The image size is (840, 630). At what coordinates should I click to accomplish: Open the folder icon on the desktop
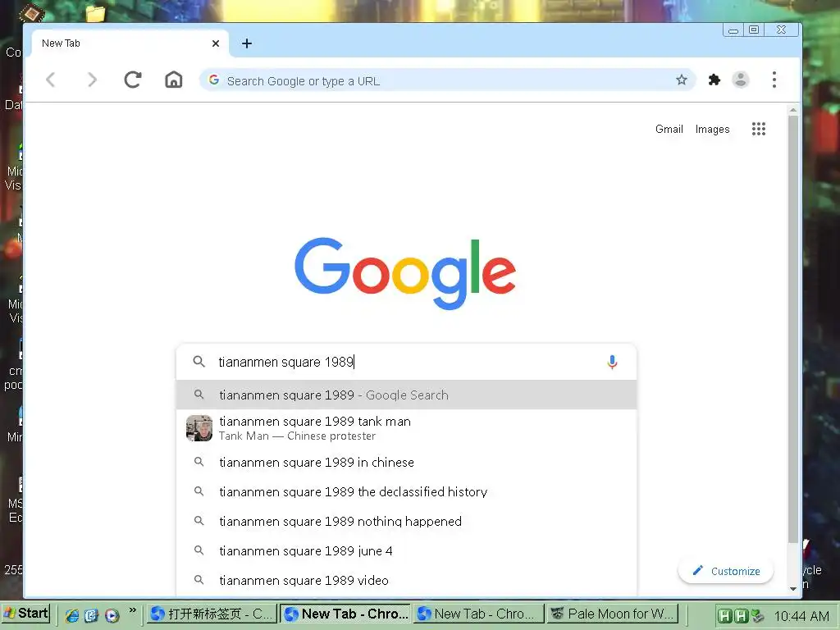[95, 13]
